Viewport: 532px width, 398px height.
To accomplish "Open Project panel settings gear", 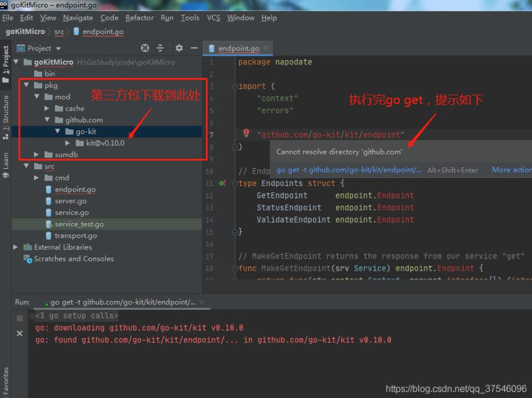I will [179, 48].
